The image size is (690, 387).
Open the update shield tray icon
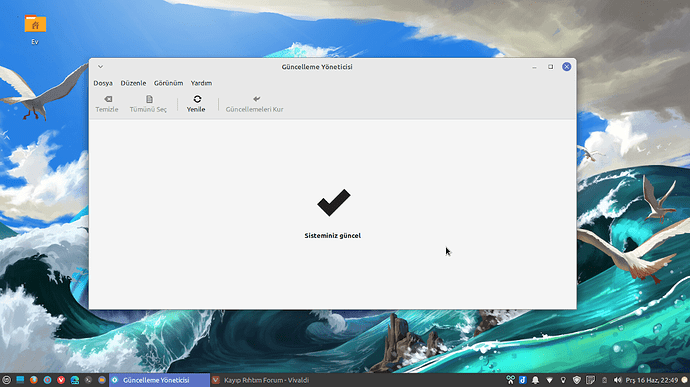click(x=576, y=380)
